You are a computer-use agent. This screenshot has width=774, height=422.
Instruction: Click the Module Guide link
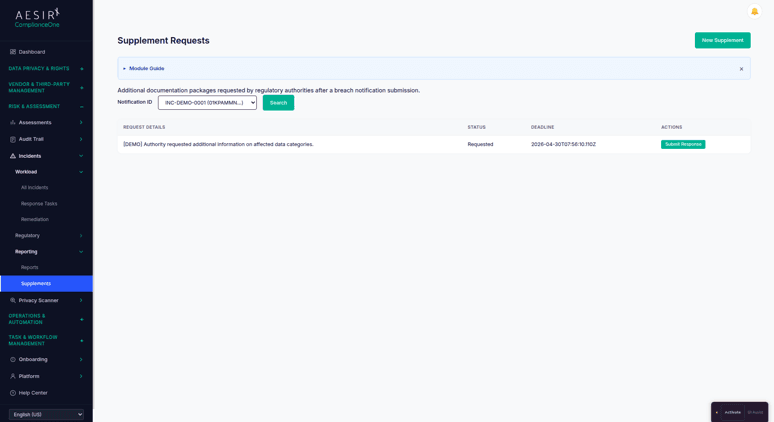coord(147,69)
